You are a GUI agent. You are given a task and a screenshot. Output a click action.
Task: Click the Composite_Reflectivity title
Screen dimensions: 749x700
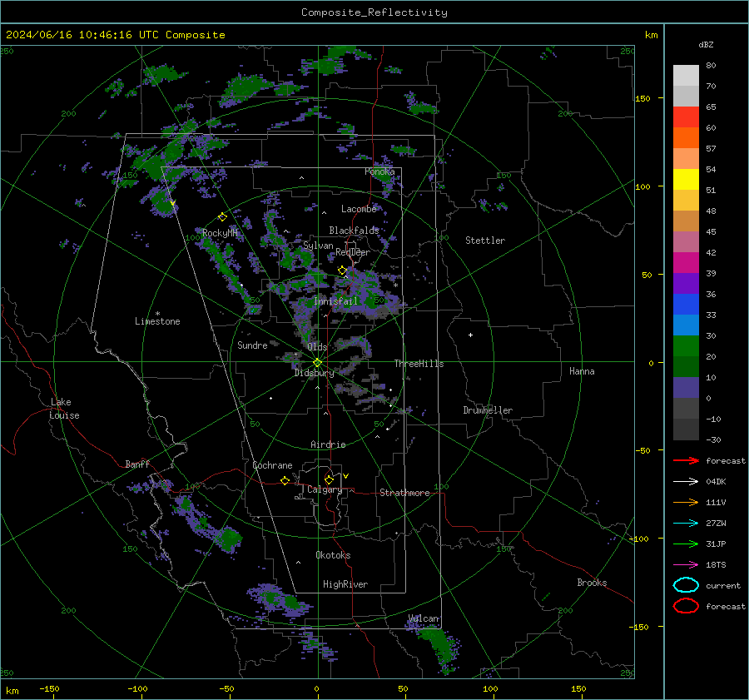point(374,12)
